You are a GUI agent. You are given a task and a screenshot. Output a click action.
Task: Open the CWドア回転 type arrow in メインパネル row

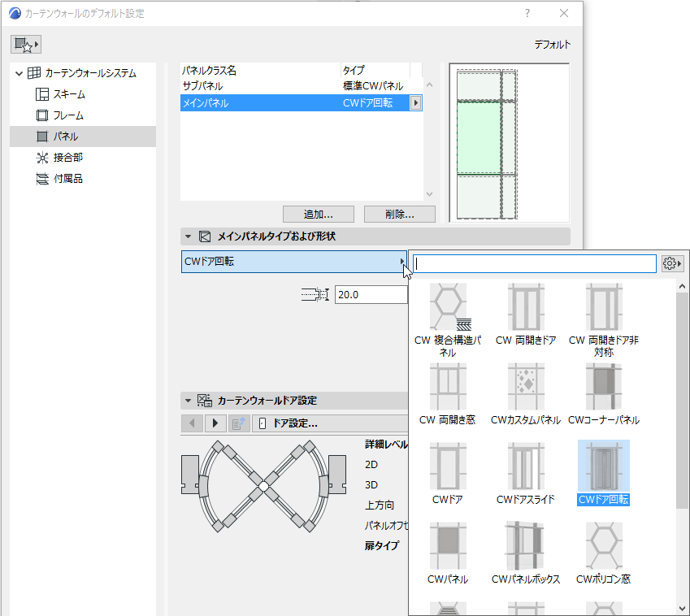click(415, 103)
